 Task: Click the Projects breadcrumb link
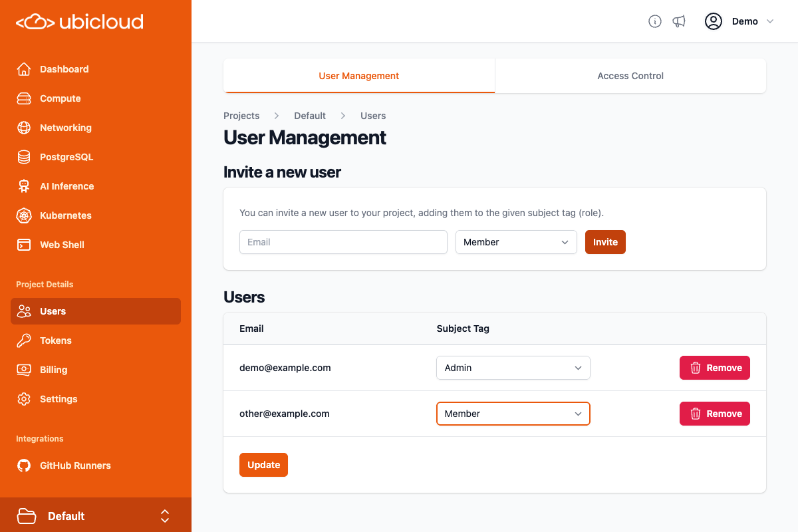pyautogui.click(x=241, y=116)
